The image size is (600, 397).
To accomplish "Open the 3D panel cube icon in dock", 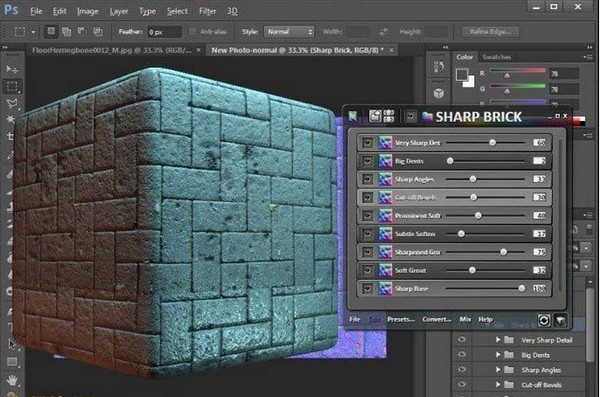I will [x=439, y=93].
